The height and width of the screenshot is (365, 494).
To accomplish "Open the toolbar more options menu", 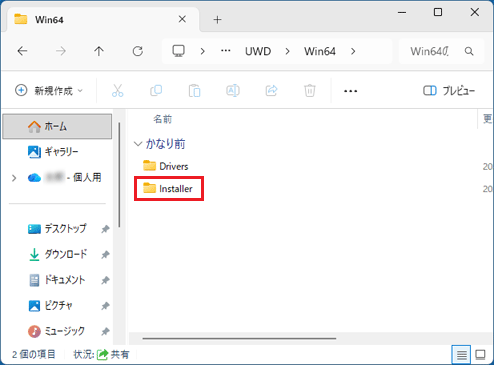I will point(350,91).
